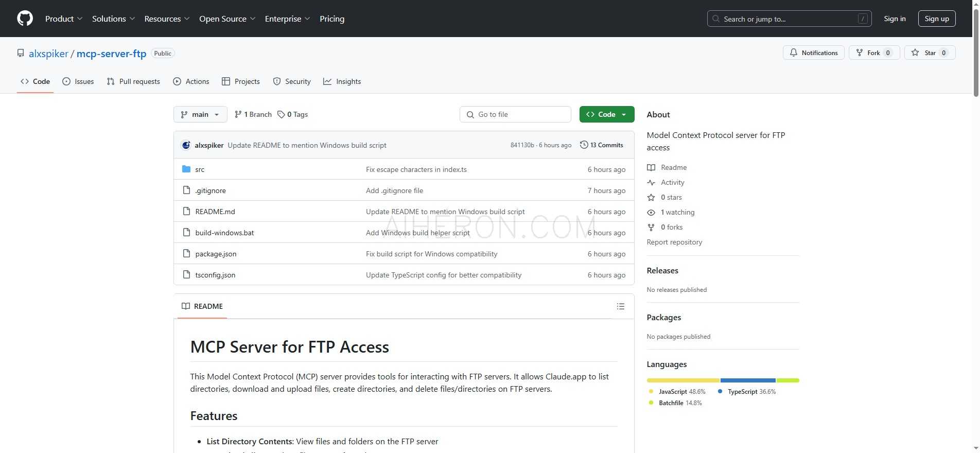
Task: Click 'Add .gitignore file' commit message
Action: pos(395,190)
